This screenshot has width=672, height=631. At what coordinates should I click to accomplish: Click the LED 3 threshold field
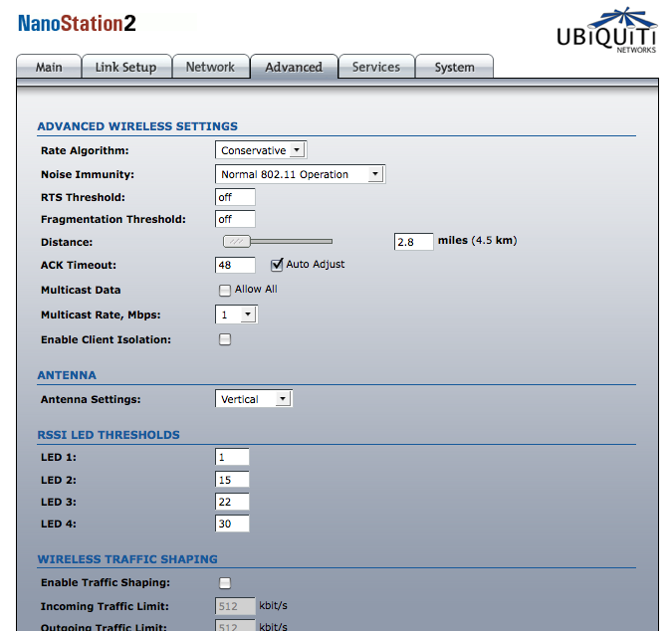point(232,502)
